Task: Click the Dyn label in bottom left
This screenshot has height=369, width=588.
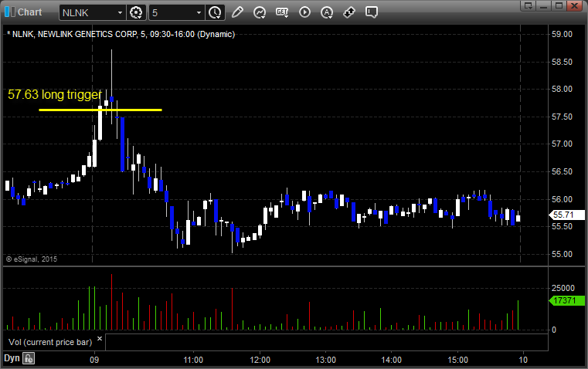Action: (x=12, y=358)
